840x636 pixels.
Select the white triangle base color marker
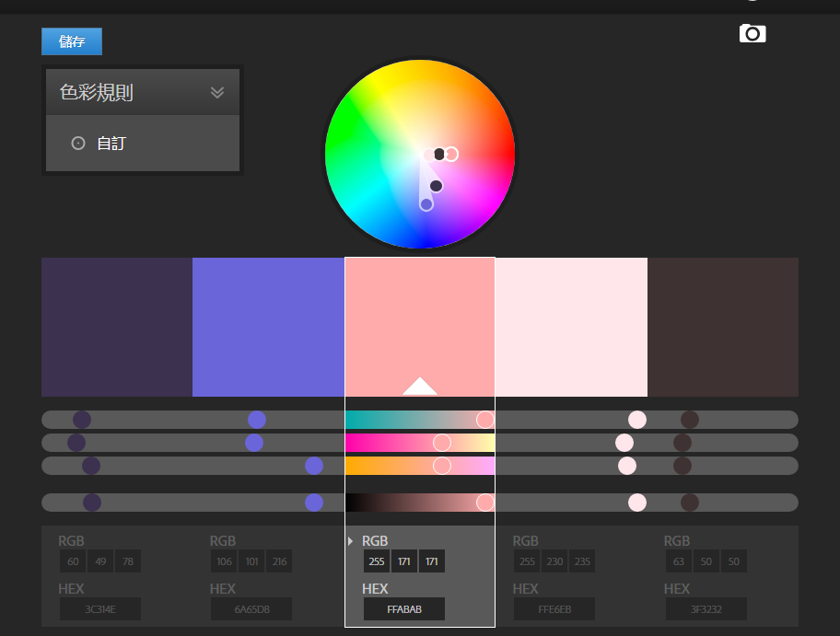(420, 386)
